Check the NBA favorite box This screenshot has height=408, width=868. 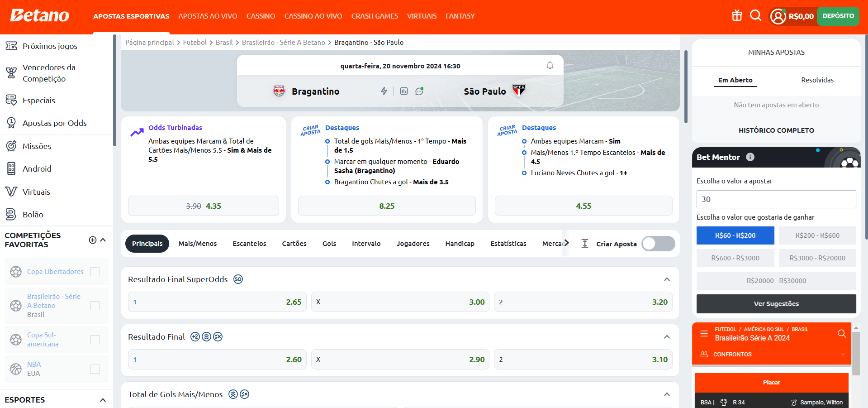tap(95, 369)
